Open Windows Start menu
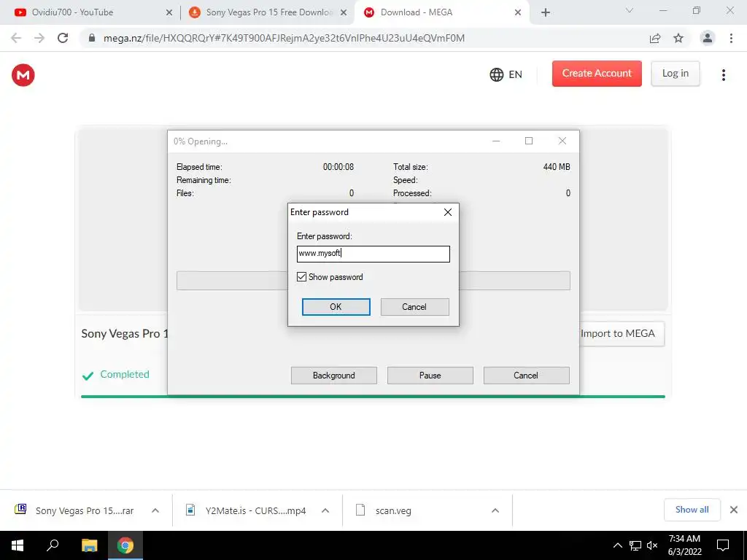747x560 pixels. (x=18, y=545)
